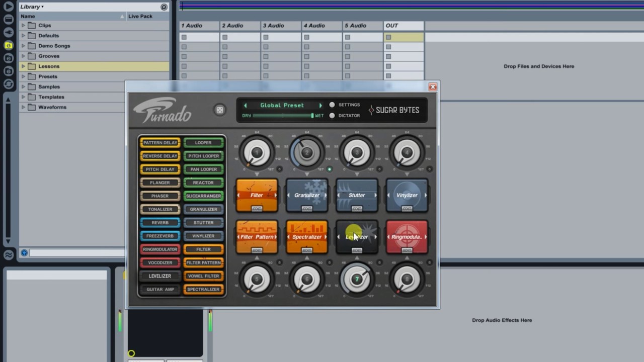This screenshot has height=362, width=644.
Task: Click EDIT under the Stutter slot
Action: (357, 209)
